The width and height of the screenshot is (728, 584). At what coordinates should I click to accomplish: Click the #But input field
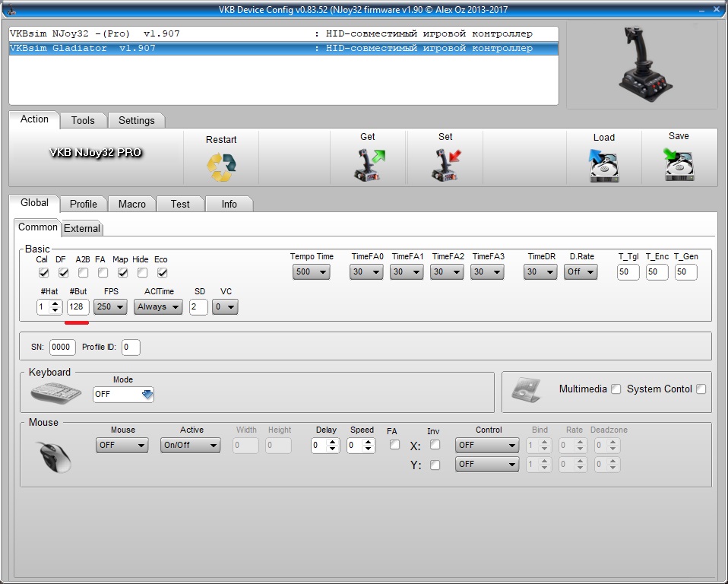tap(77, 307)
